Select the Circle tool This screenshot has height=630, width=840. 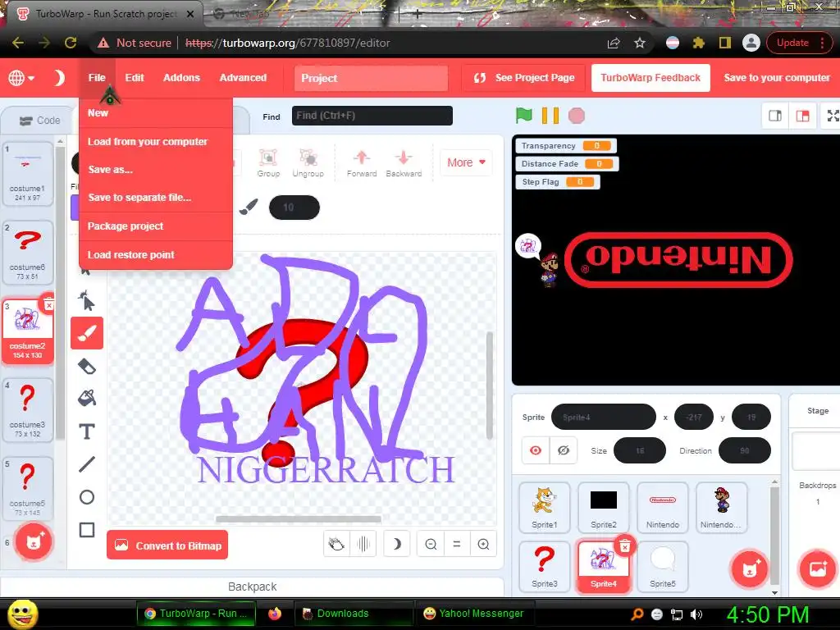click(x=87, y=497)
